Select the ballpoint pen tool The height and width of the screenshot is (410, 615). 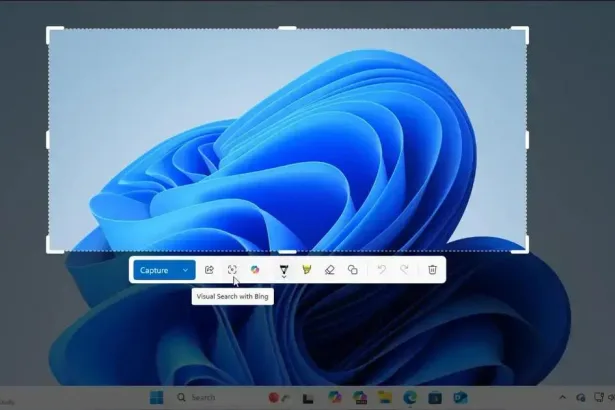pos(283,268)
